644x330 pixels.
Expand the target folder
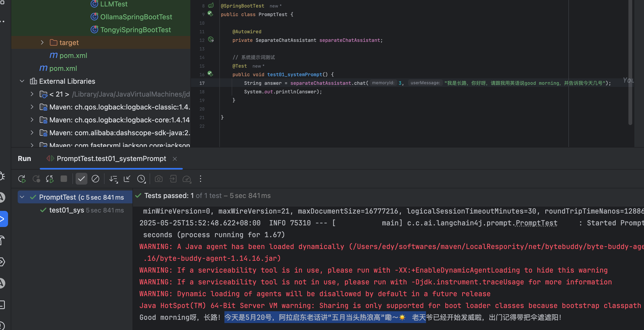coord(42,43)
